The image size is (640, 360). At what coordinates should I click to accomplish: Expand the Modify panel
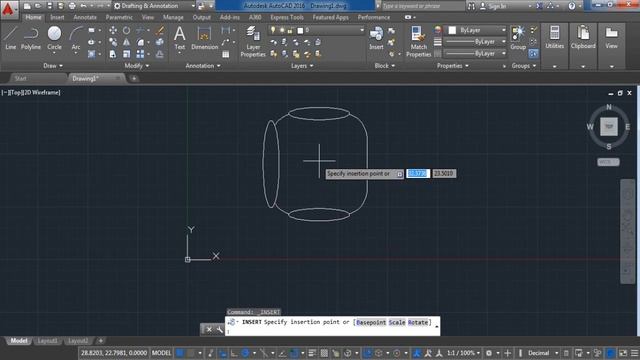point(136,66)
